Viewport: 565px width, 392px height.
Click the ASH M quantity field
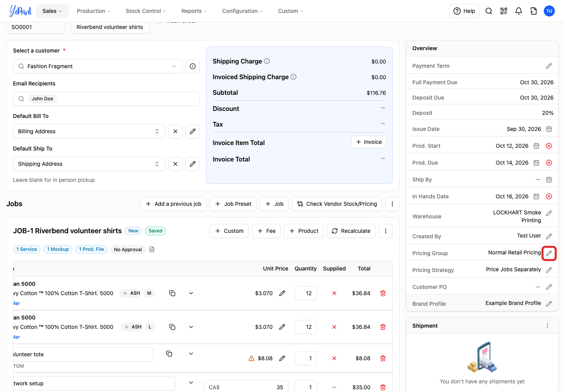(x=306, y=293)
